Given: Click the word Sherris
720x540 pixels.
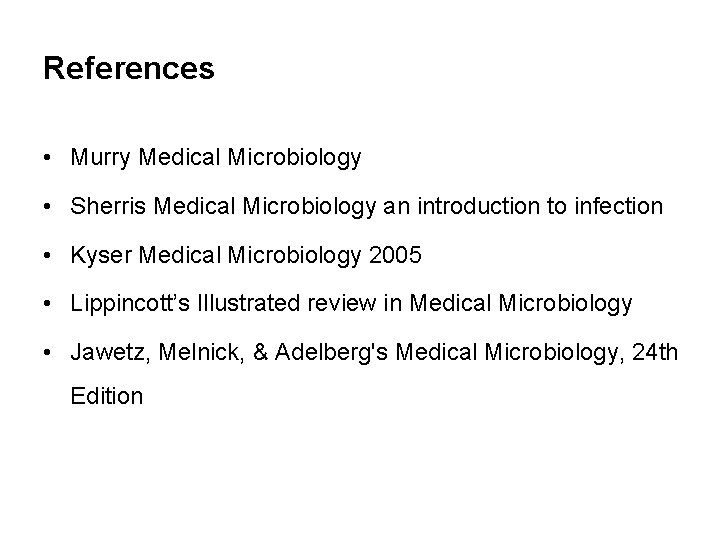Looking at the screenshot, I should tap(103, 207).
